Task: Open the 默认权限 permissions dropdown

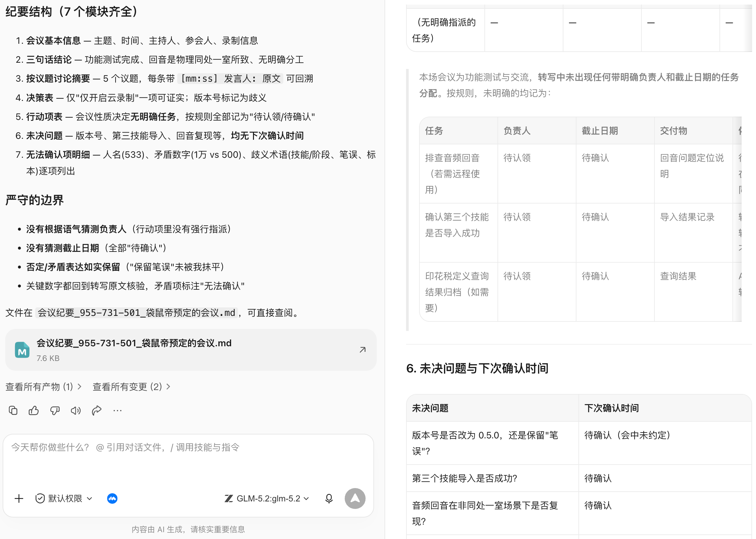Action: 64,498
